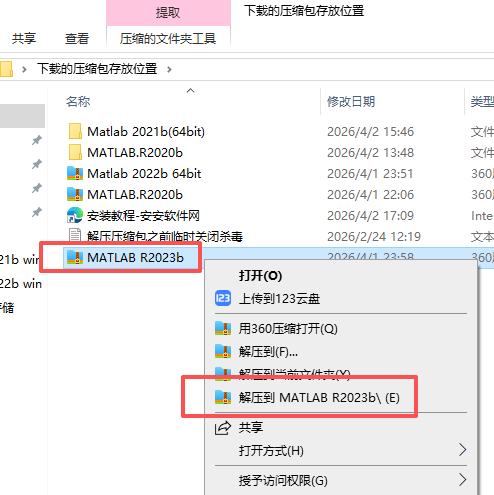Click the date 2026/4/1 22:06
The width and height of the screenshot is (494, 495).
(x=370, y=195)
